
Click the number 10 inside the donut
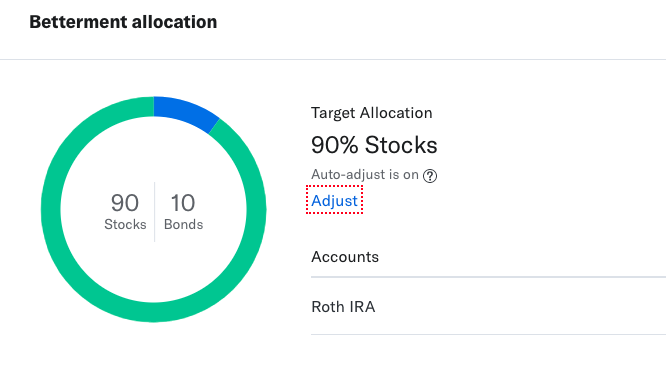click(183, 203)
